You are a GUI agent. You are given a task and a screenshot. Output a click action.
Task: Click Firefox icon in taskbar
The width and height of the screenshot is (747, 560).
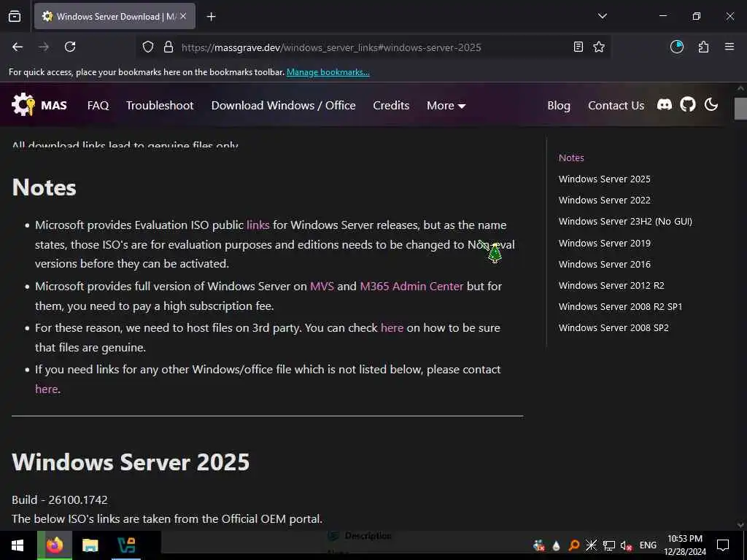(x=55, y=545)
